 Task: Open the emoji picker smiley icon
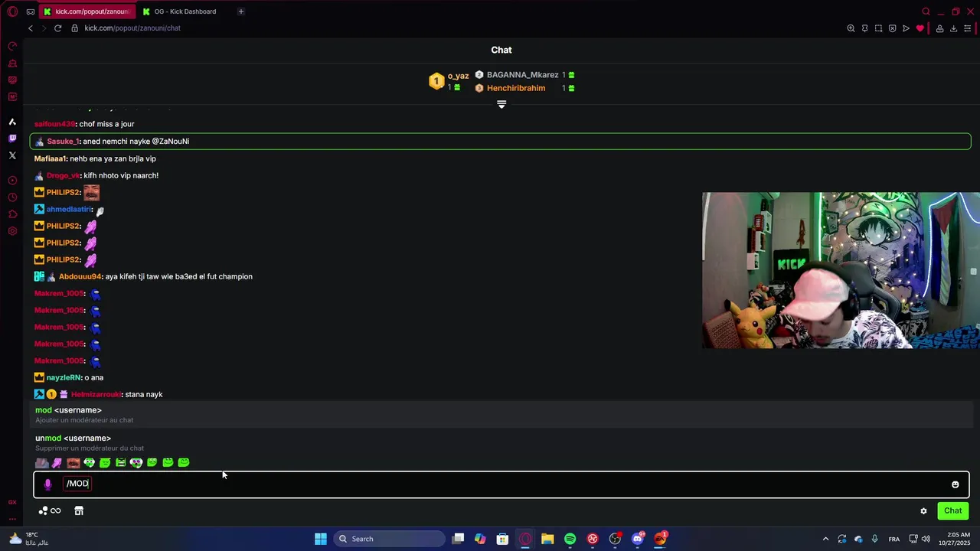click(955, 484)
